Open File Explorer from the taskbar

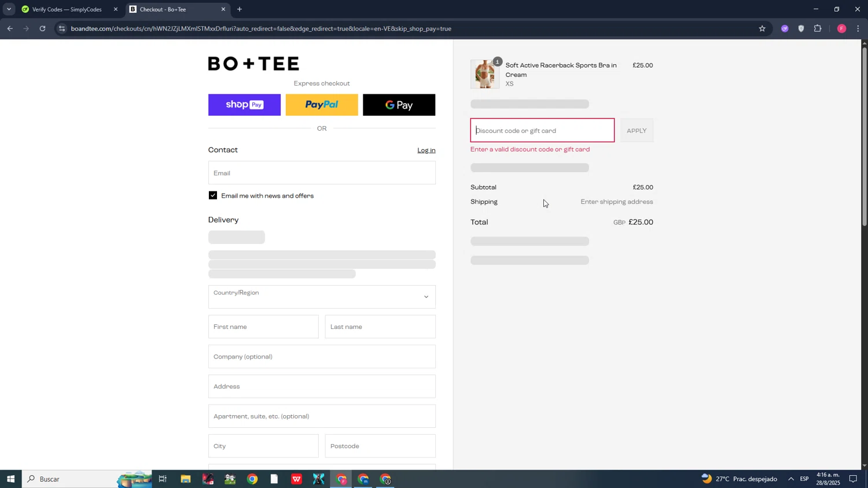[x=185, y=479]
